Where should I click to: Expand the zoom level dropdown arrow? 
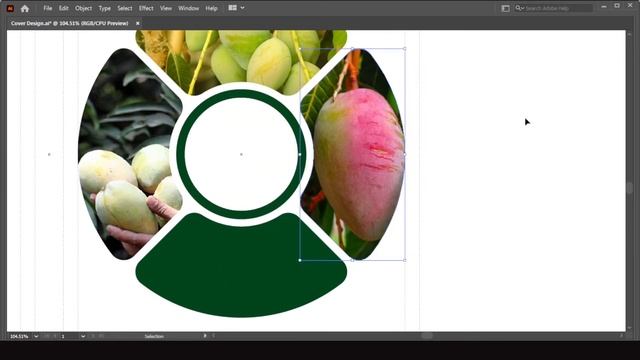36,336
